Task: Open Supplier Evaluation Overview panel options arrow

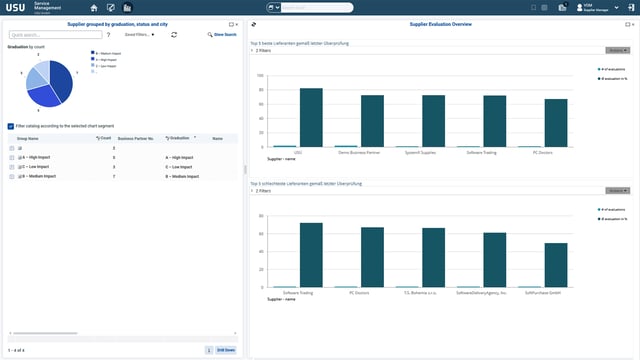Action: 633,24
